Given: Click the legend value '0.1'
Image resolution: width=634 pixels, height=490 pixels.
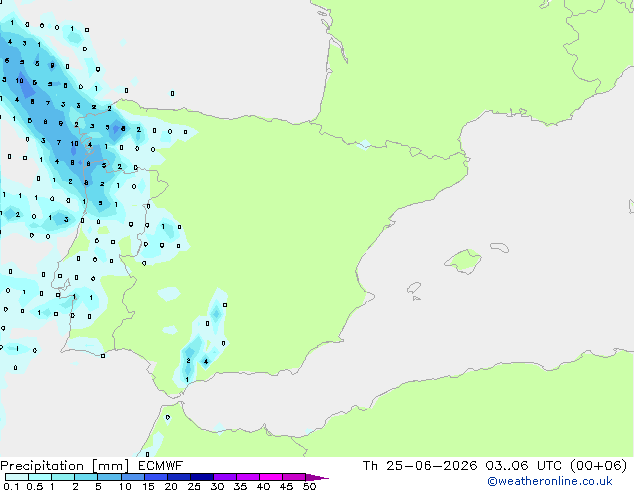Looking at the screenshot, I should pyautogui.click(x=11, y=486).
